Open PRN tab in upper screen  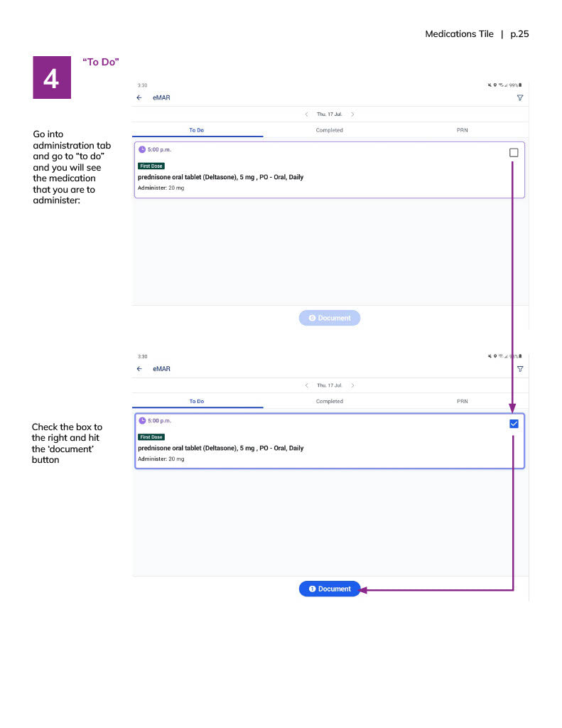pyautogui.click(x=462, y=130)
